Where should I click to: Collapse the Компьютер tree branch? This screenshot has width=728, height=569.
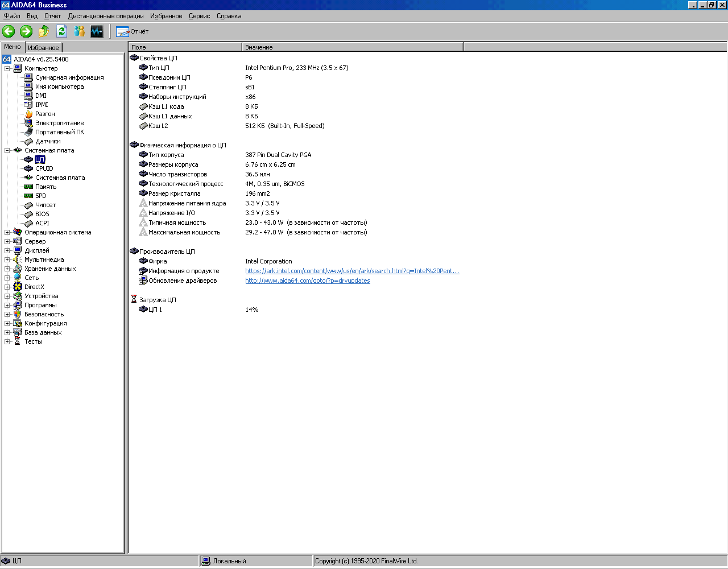pos(7,68)
